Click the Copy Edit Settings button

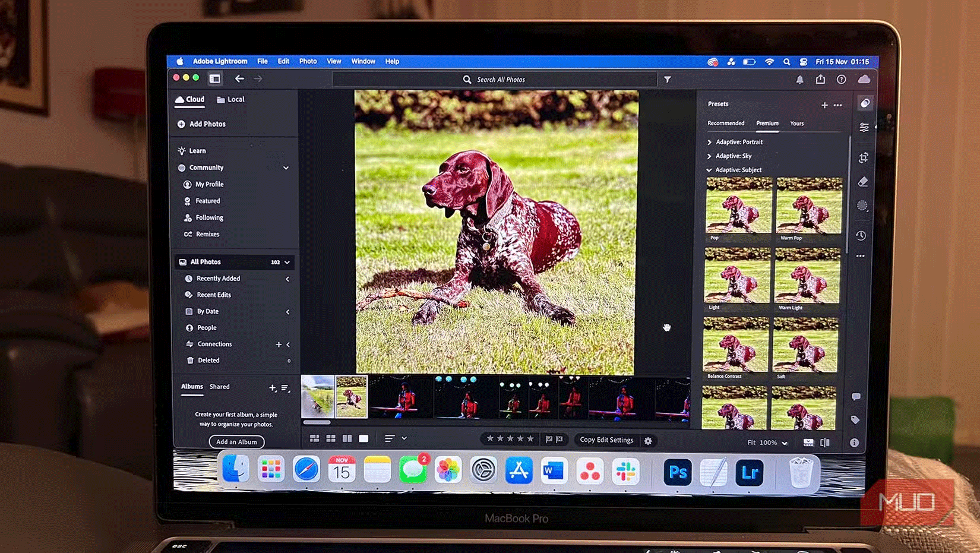point(606,440)
